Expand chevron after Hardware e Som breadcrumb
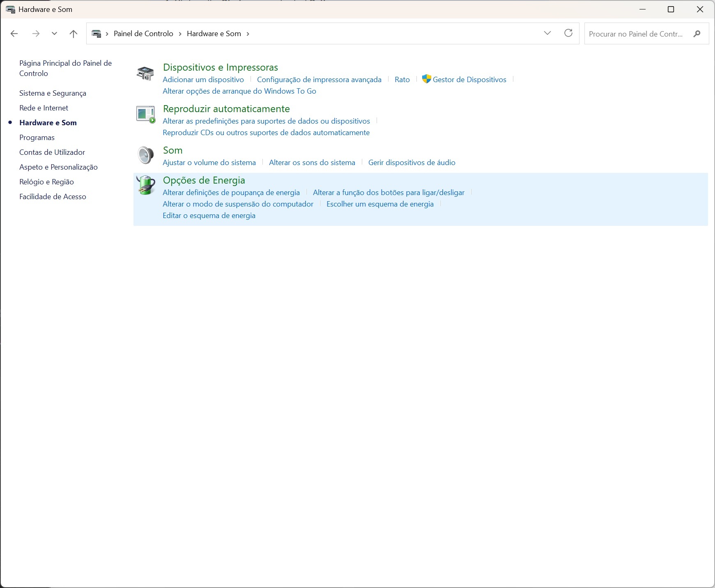 click(248, 34)
